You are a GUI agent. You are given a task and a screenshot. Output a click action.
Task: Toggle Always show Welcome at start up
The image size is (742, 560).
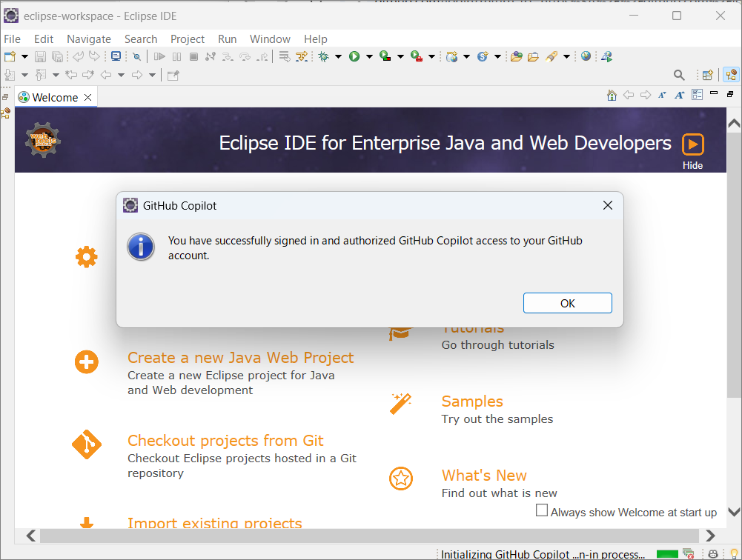click(x=542, y=510)
